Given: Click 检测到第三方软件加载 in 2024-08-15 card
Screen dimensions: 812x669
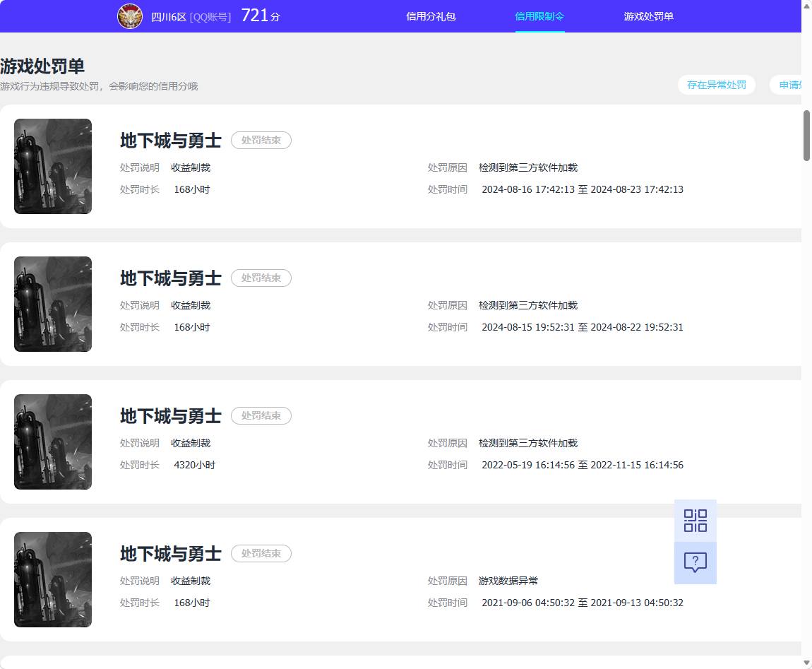Looking at the screenshot, I should [x=528, y=306].
